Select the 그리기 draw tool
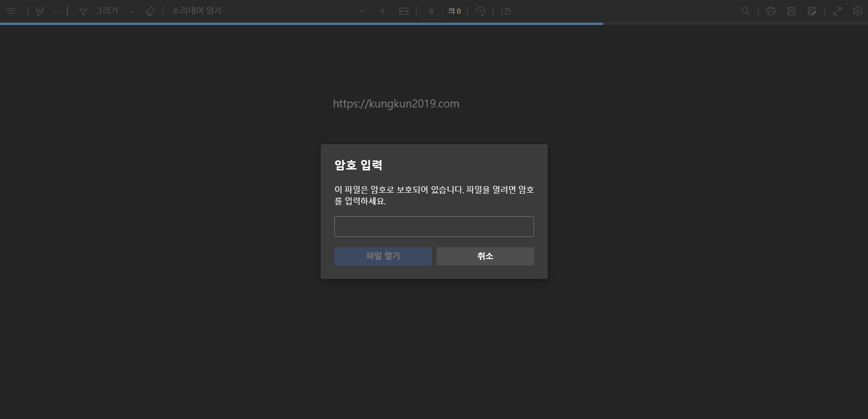 [99, 11]
